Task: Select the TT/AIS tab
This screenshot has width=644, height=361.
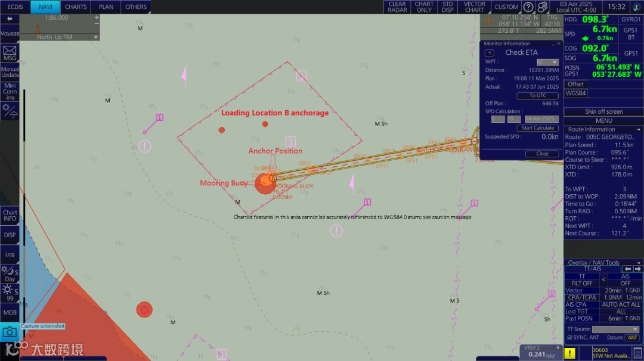Action: [x=593, y=269]
